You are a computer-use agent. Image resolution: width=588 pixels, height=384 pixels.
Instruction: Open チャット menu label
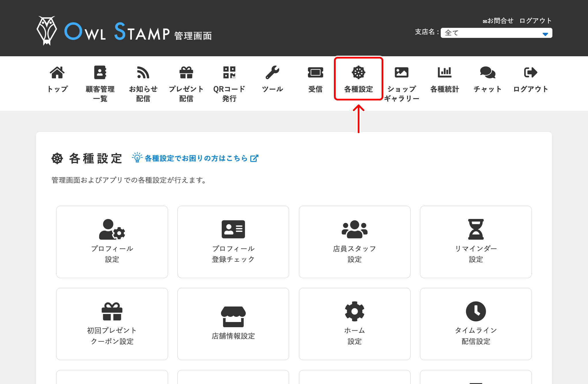pos(488,89)
